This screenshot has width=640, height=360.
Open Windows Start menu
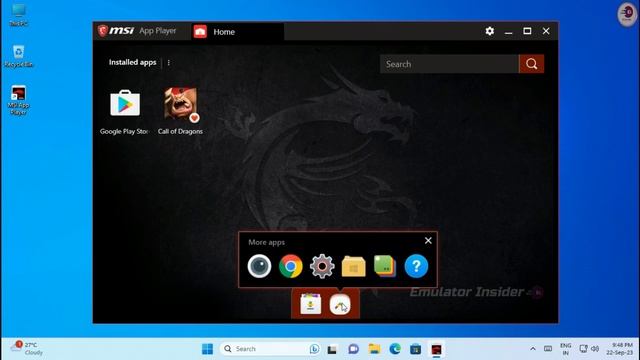point(207,349)
